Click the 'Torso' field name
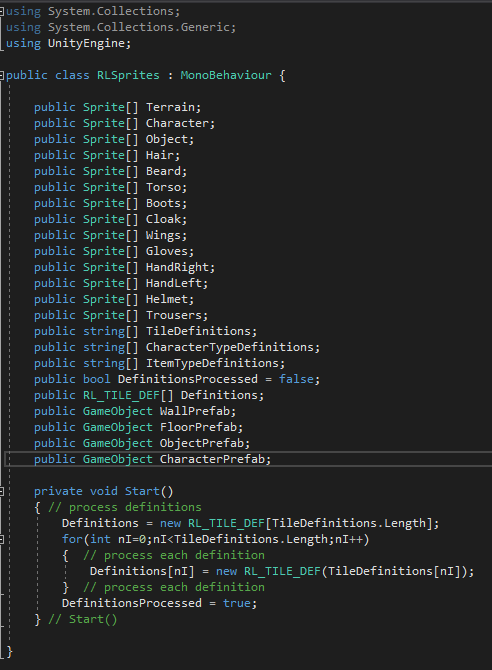The height and width of the screenshot is (670, 492). pyautogui.click(x=164, y=187)
